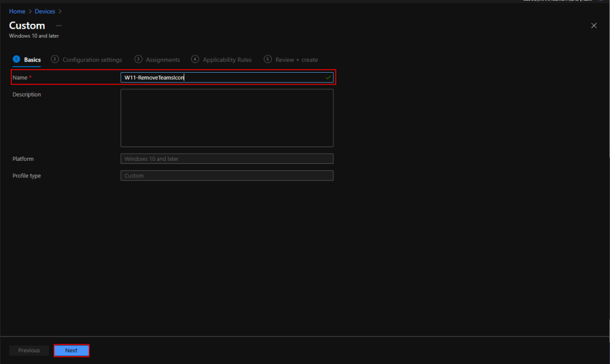The image size is (610, 364).
Task: Open the ellipsis menu beside Custom title
Action: 58,26
